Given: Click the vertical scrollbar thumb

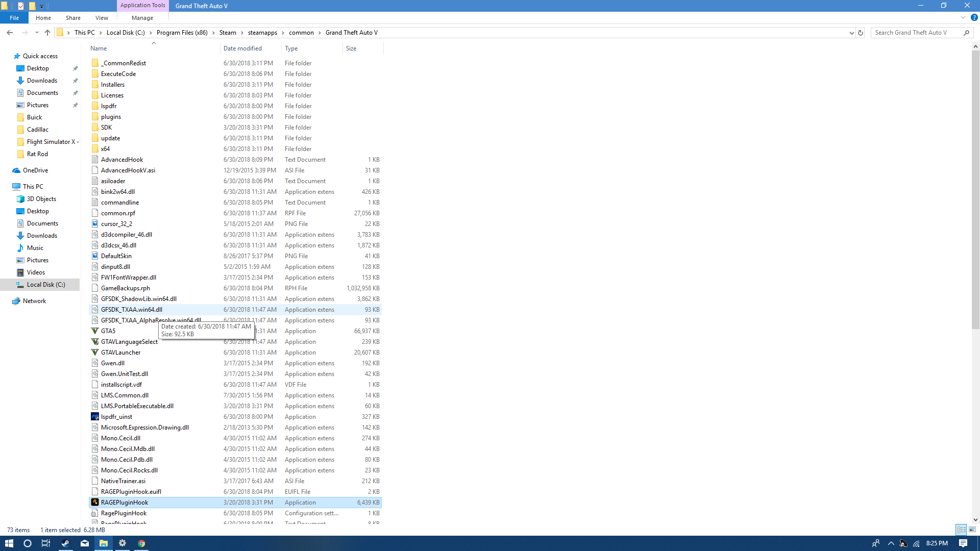Looking at the screenshot, I should click(975, 189).
